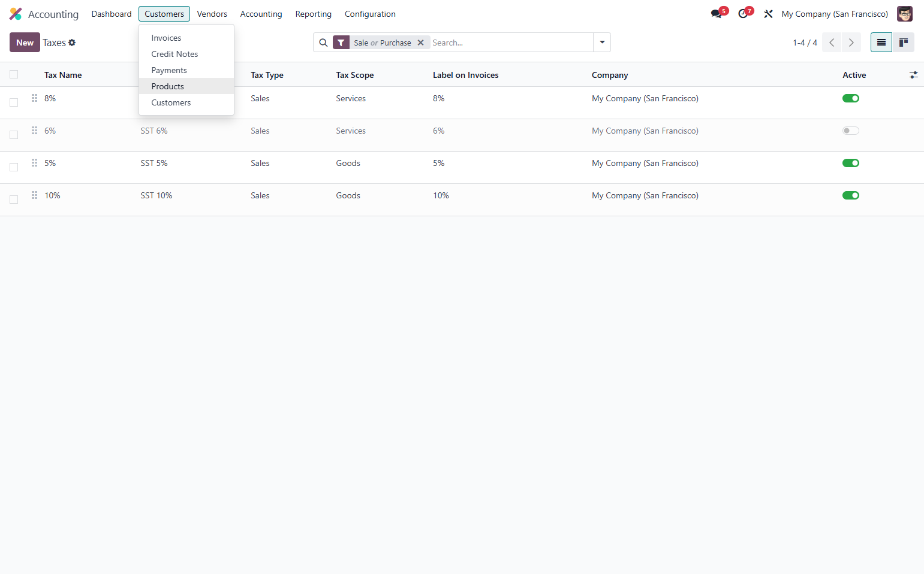The width and height of the screenshot is (924, 574).
Task: Open the debug tools wrench icon
Action: point(768,14)
